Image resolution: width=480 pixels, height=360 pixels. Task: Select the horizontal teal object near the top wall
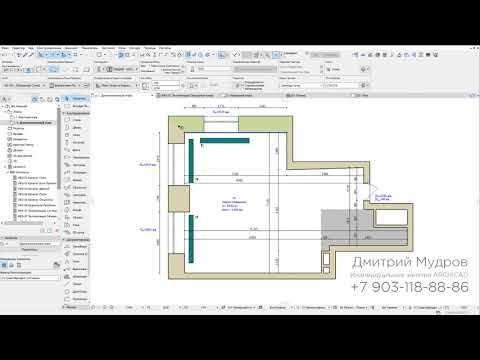pyautogui.click(x=225, y=141)
